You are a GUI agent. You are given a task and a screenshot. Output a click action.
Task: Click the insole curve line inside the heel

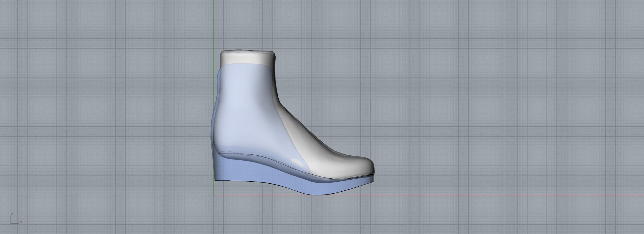(240, 154)
